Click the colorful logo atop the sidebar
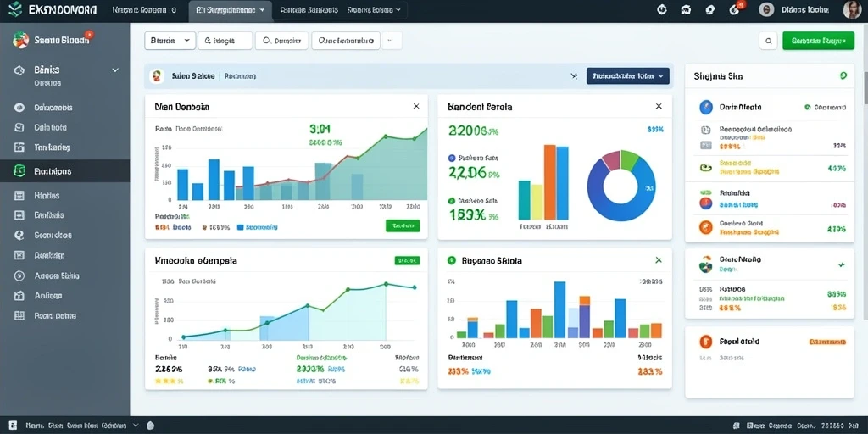Viewport: 868px width, 434px height. (20, 40)
